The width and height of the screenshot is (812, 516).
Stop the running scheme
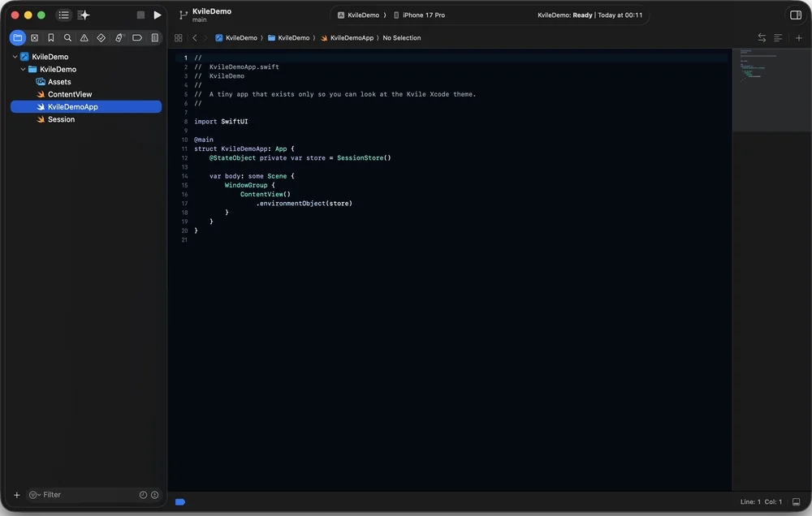point(140,15)
